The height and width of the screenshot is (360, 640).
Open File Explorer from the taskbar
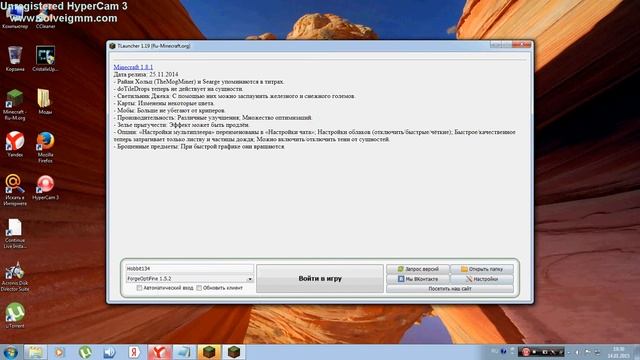[x=35, y=352]
